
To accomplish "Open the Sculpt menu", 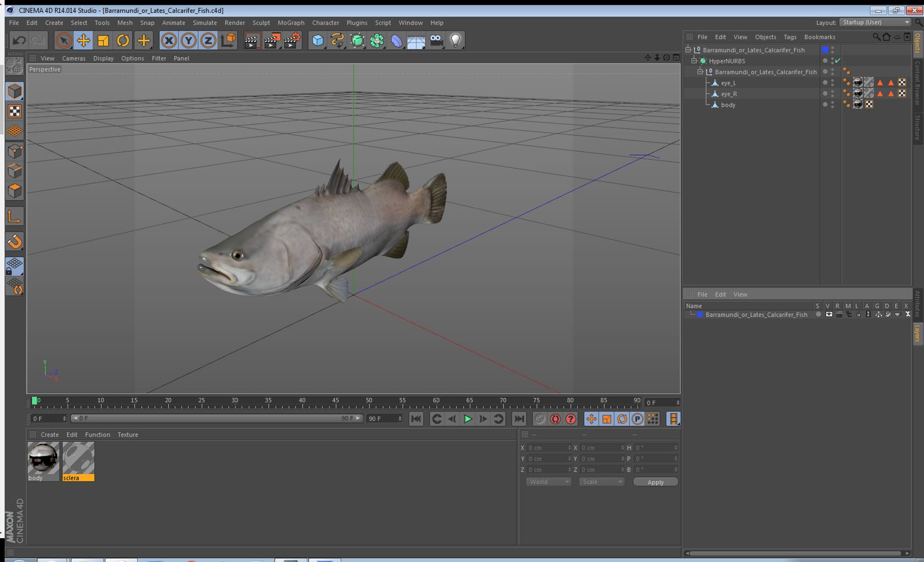I will click(x=261, y=23).
